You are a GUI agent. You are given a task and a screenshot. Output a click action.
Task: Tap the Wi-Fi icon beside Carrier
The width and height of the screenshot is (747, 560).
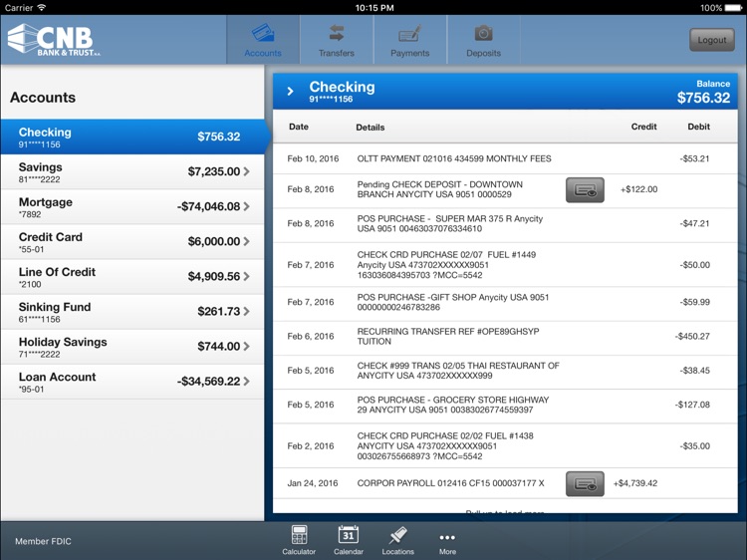pos(42,8)
